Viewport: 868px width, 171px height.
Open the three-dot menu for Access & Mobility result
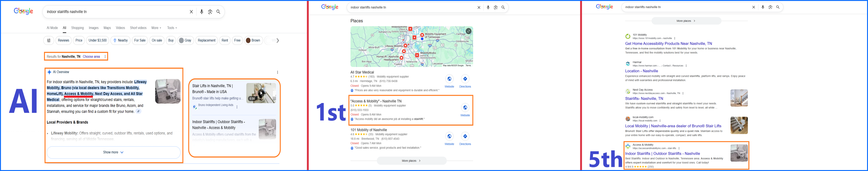[x=679, y=148]
